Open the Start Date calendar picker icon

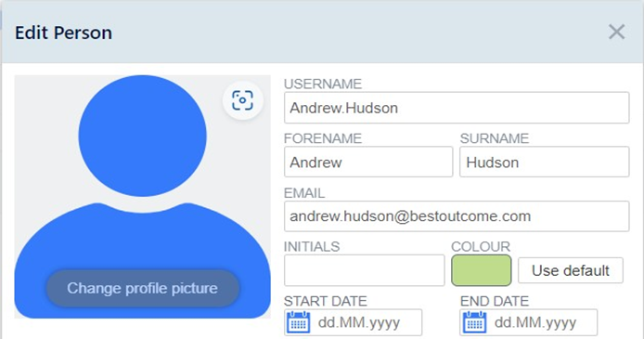coord(298,322)
